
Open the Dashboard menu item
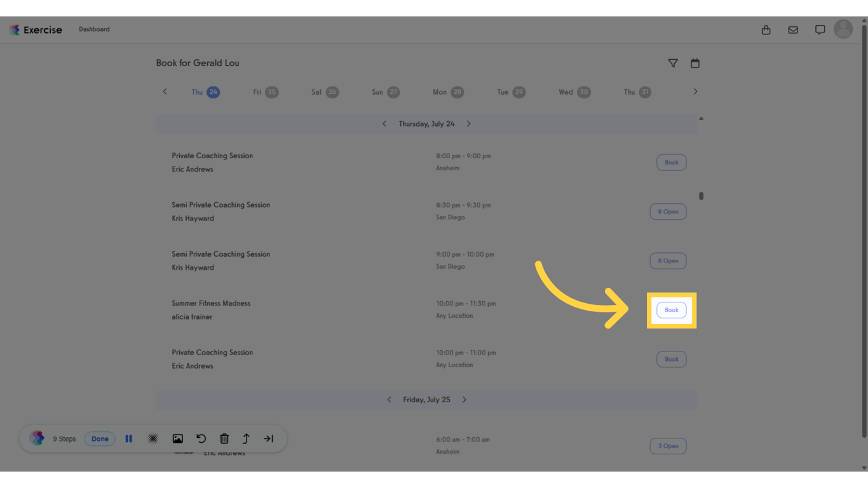pyautogui.click(x=94, y=29)
